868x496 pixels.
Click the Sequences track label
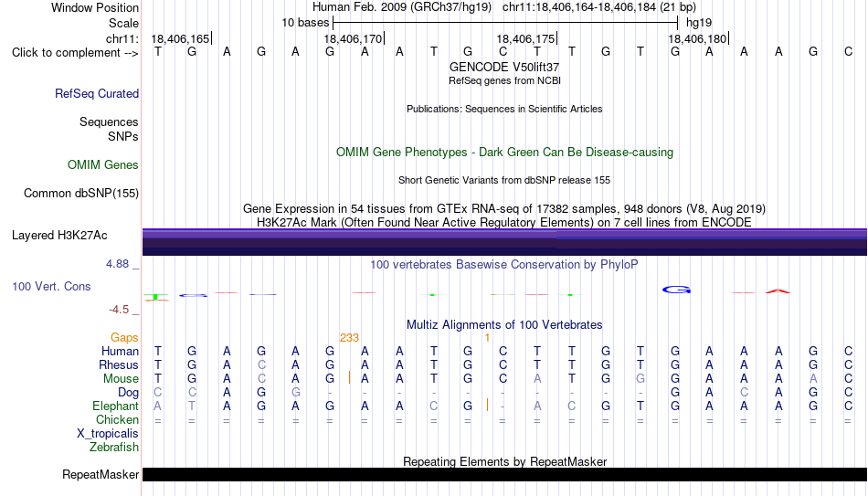click(109, 121)
